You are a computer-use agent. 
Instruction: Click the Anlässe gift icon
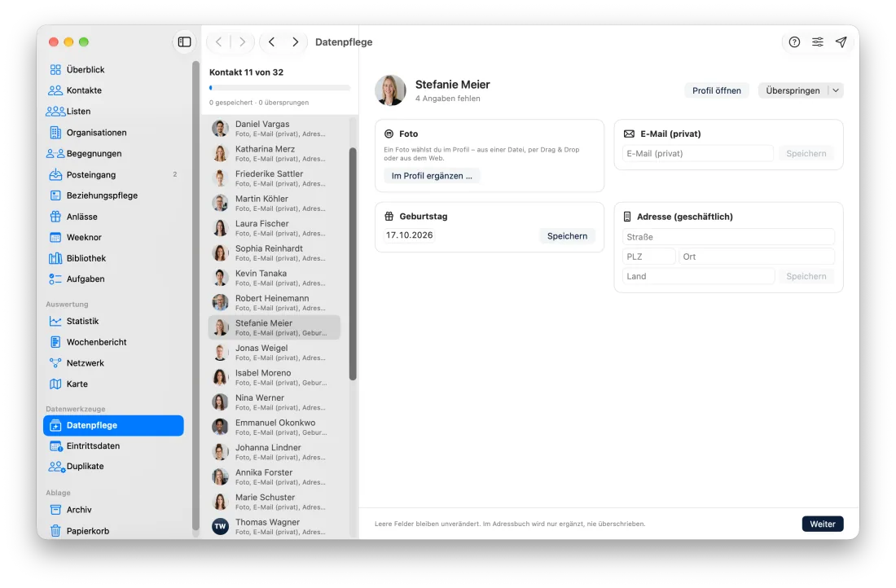coord(55,217)
